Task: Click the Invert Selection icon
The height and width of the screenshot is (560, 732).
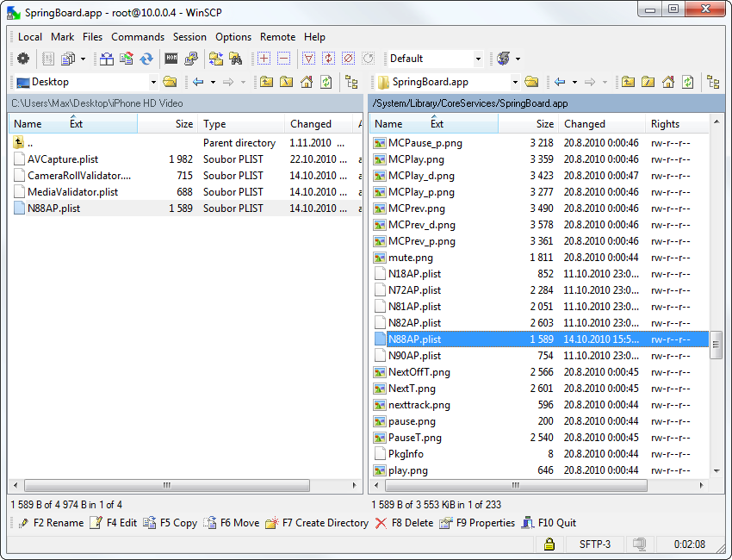Action: click(x=329, y=59)
